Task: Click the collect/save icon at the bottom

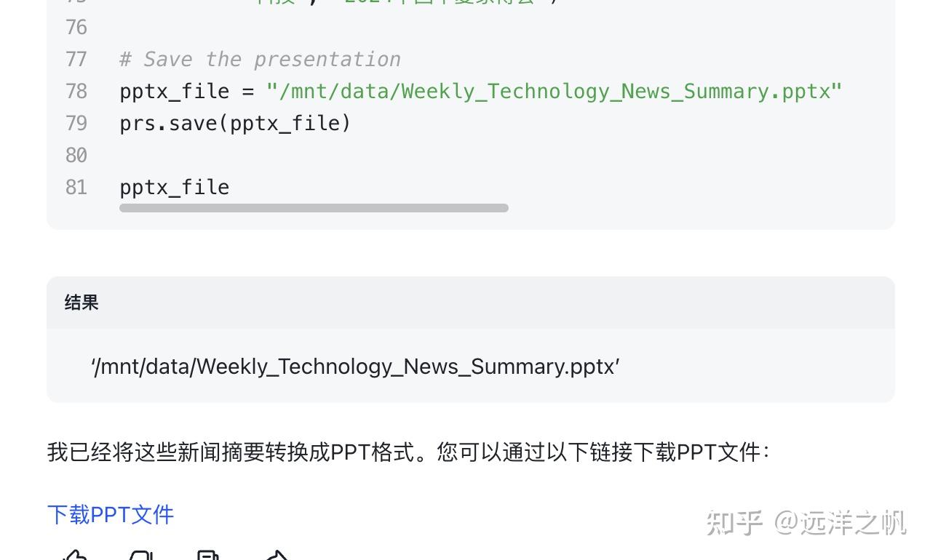Action: (209, 556)
